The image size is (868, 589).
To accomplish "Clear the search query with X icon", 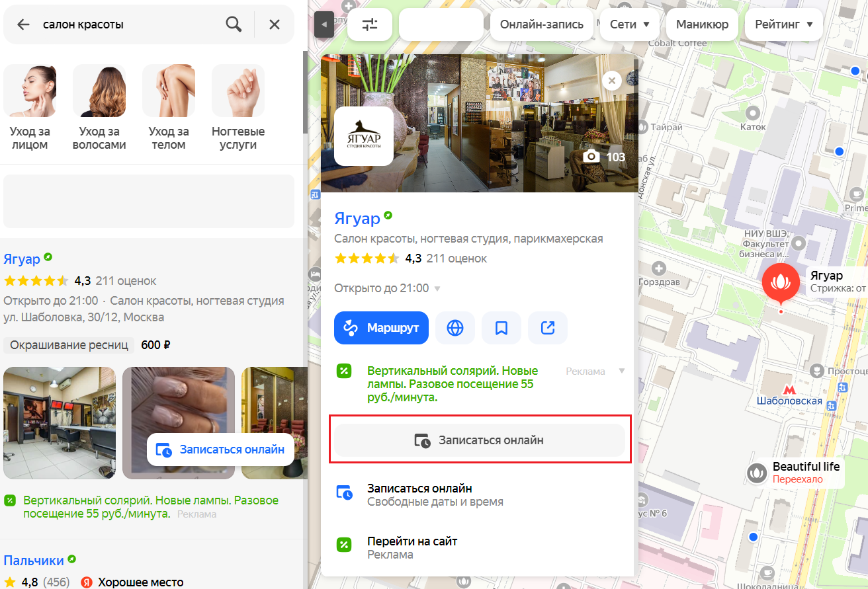I will click(x=275, y=24).
